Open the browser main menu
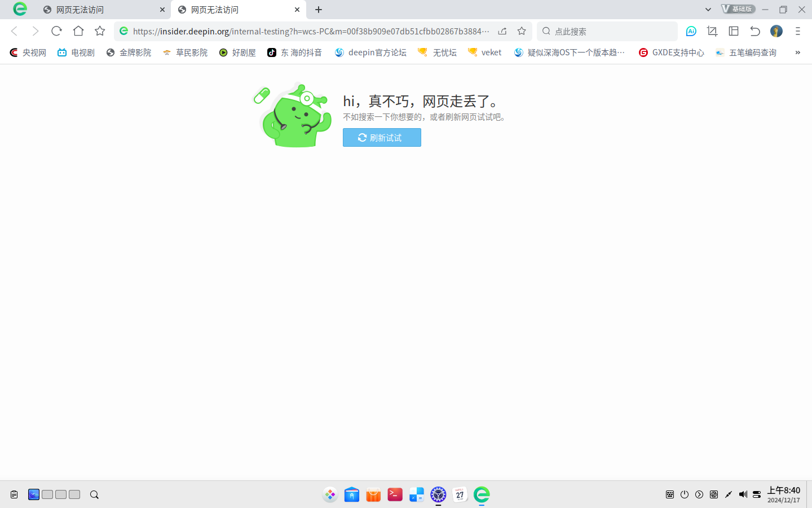 point(797,31)
